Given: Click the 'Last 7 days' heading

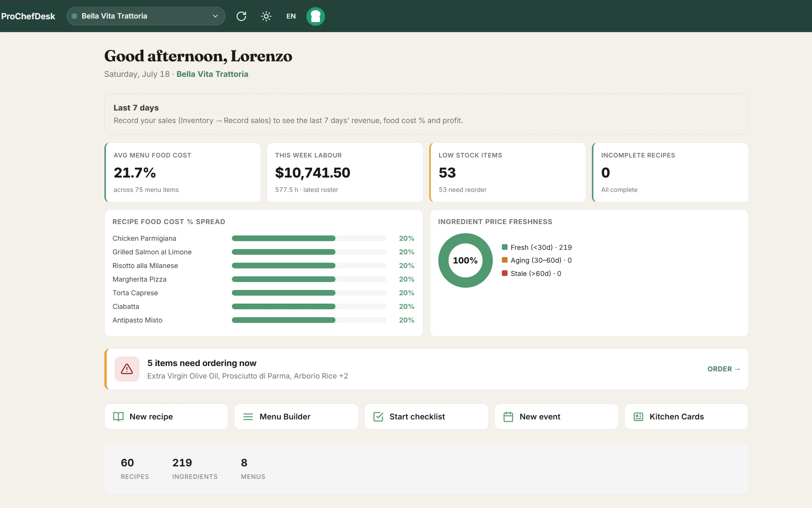Looking at the screenshot, I should tap(136, 108).
